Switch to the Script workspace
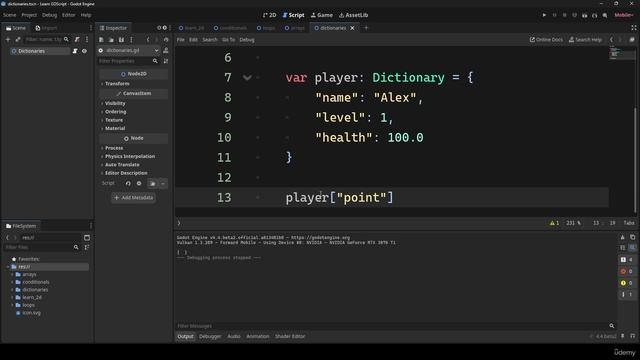The width and height of the screenshot is (640, 360). click(x=293, y=15)
